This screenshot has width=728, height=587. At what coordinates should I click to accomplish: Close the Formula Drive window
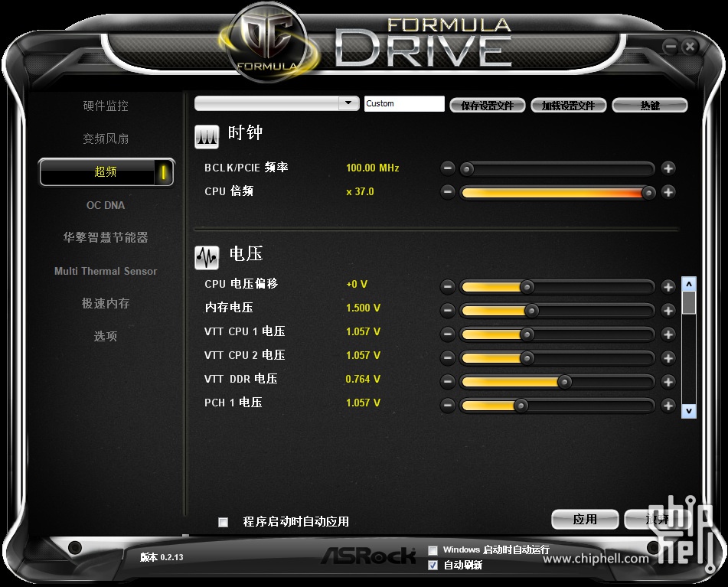coord(690,47)
